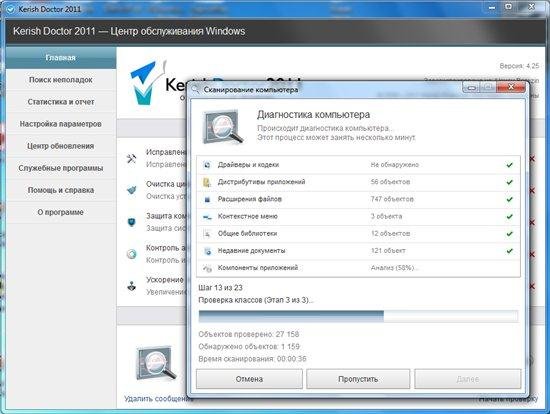550x414 pixels.
Task: Click '747 объектов' value
Action: (392, 199)
